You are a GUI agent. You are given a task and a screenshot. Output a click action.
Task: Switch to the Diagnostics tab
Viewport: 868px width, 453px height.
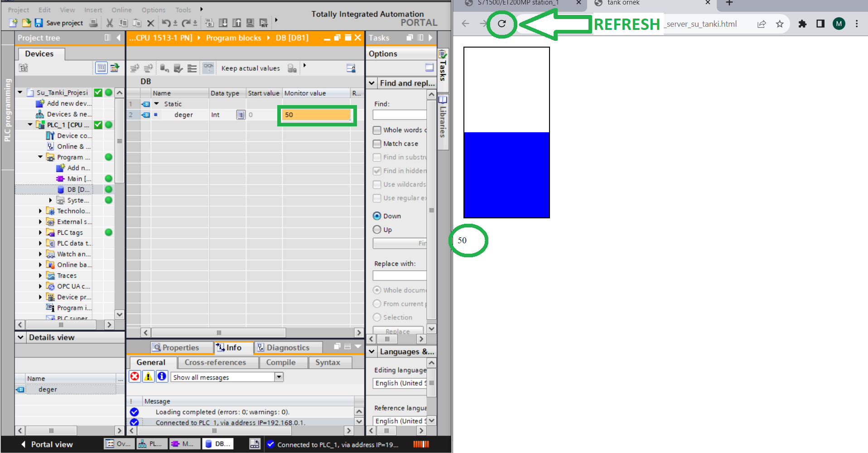coord(284,347)
